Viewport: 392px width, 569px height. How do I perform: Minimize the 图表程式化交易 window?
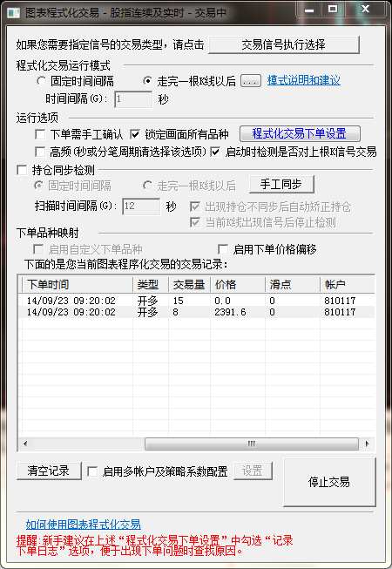[x=309, y=9]
